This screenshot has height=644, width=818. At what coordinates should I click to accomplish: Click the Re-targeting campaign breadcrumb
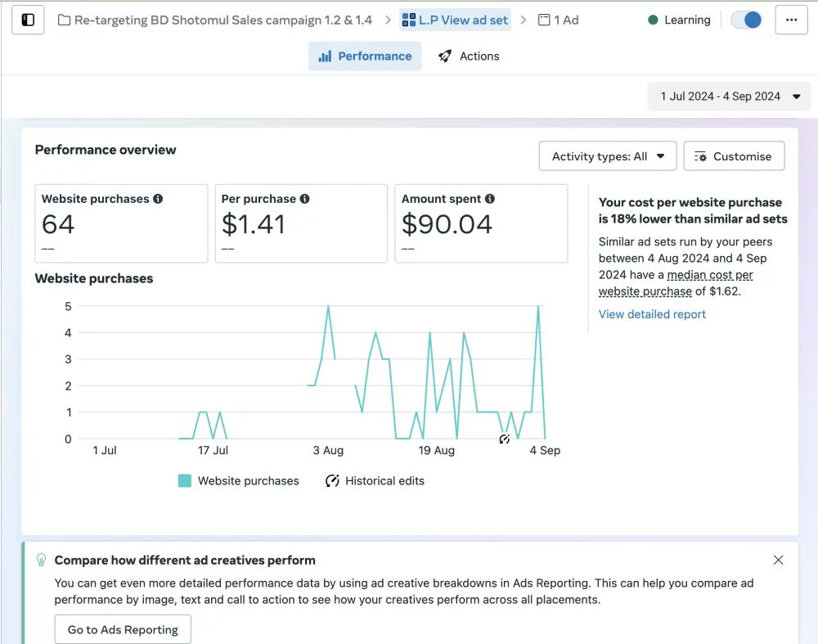point(222,20)
